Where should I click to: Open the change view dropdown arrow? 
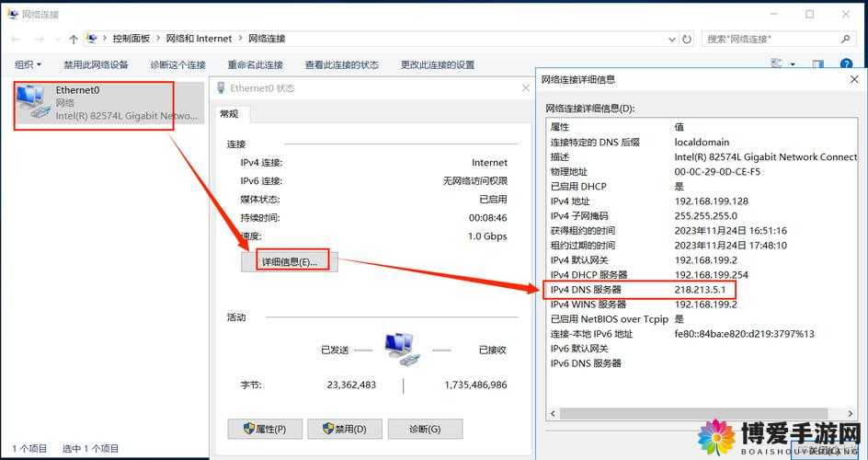pyautogui.click(x=793, y=64)
